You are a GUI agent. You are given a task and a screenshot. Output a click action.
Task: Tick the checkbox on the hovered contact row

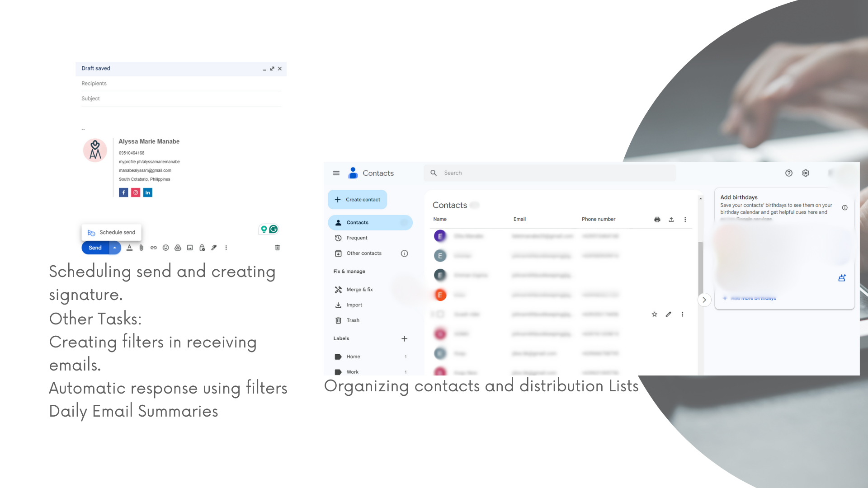tap(440, 314)
